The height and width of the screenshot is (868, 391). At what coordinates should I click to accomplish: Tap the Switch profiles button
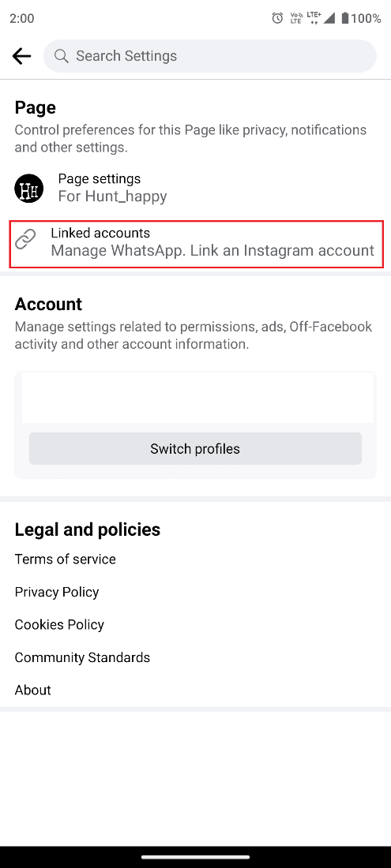(196, 448)
